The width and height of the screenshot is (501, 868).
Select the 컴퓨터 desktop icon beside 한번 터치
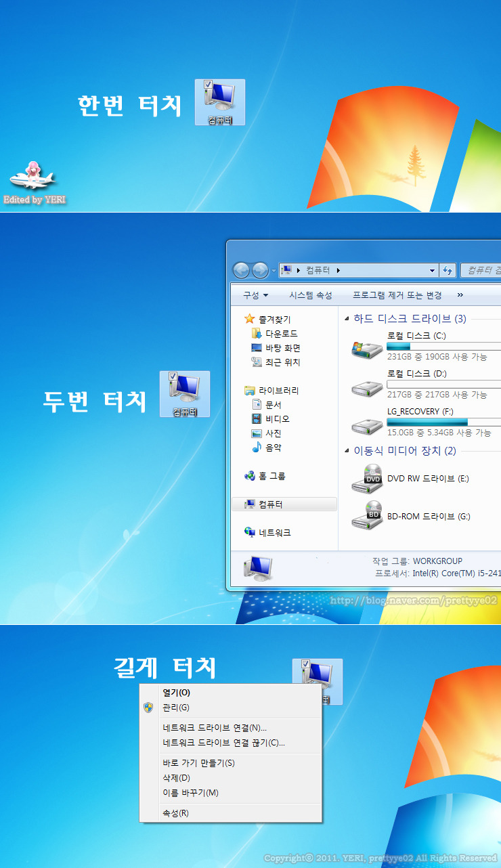point(220,102)
